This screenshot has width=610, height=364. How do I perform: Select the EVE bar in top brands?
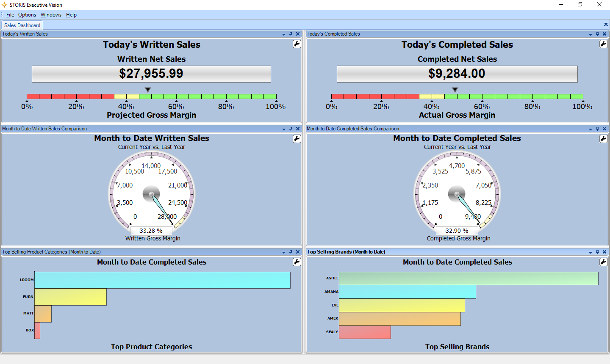pos(402,306)
